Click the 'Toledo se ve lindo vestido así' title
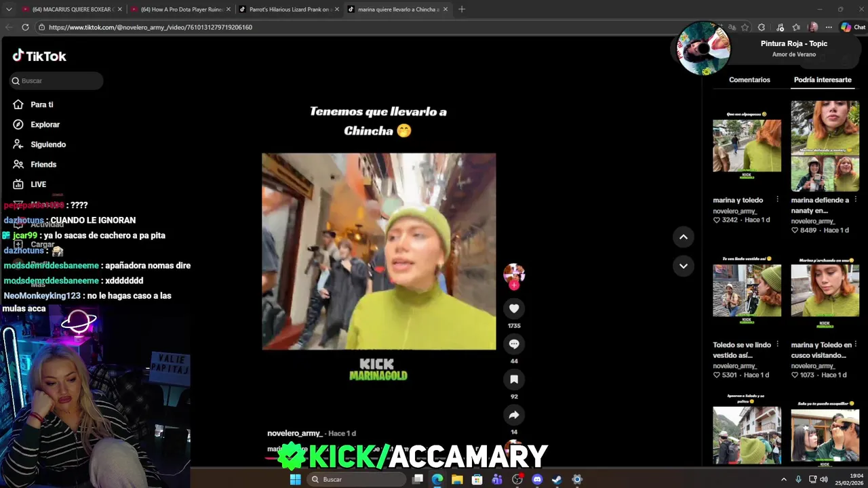 click(x=741, y=350)
